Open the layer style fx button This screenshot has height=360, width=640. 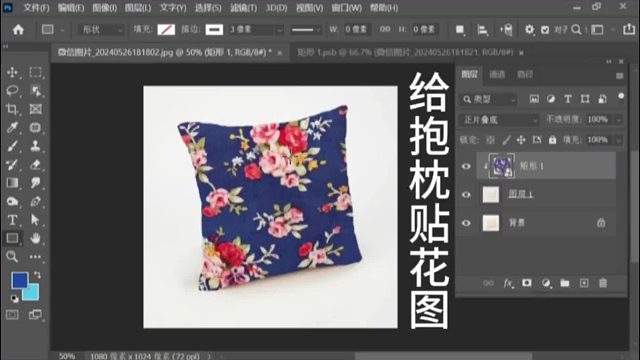pyautogui.click(x=508, y=283)
